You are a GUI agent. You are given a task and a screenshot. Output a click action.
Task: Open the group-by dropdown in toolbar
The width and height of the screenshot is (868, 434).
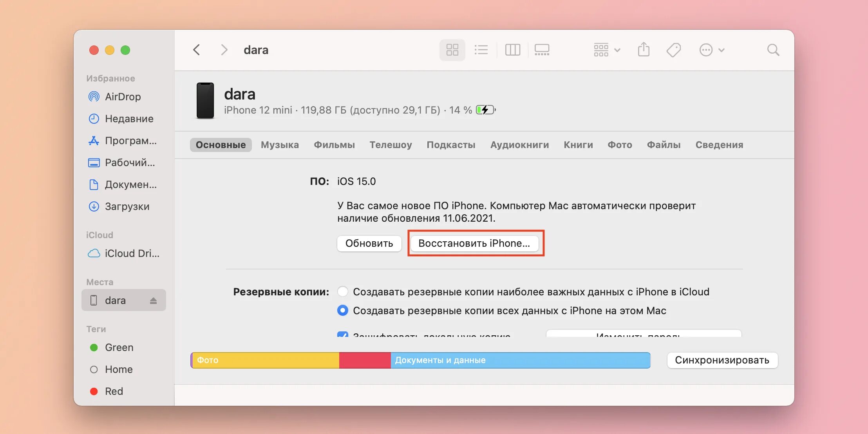(x=606, y=50)
